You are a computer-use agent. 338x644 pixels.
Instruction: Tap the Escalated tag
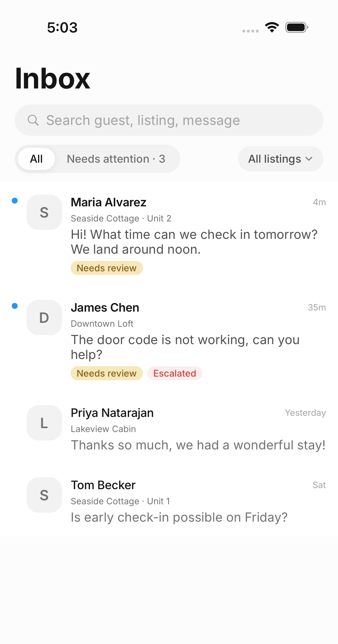(x=175, y=373)
